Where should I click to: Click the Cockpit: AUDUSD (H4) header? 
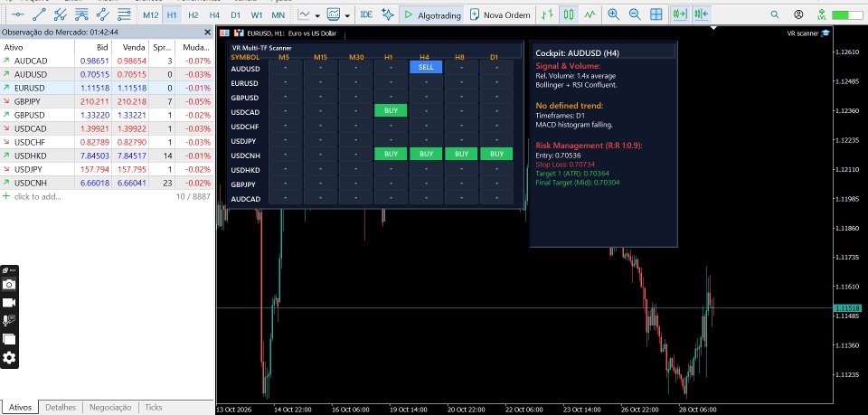(x=577, y=53)
